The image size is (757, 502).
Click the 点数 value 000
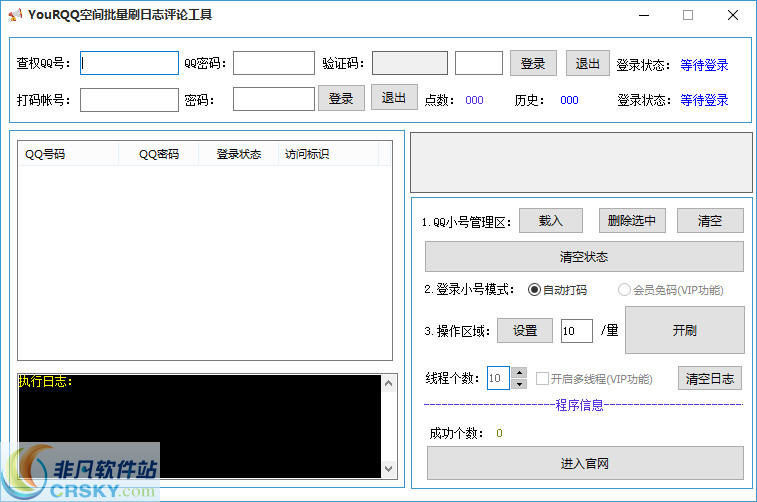tap(474, 100)
